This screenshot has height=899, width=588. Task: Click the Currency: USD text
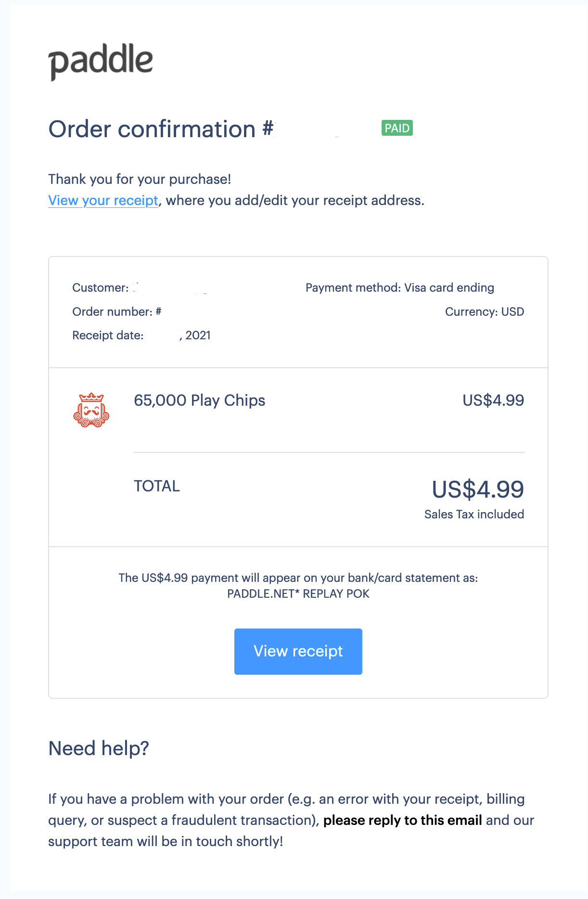pyautogui.click(x=485, y=312)
